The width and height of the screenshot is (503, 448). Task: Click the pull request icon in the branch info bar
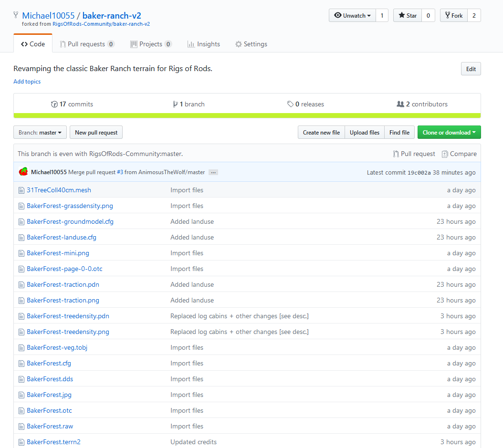[396, 154]
